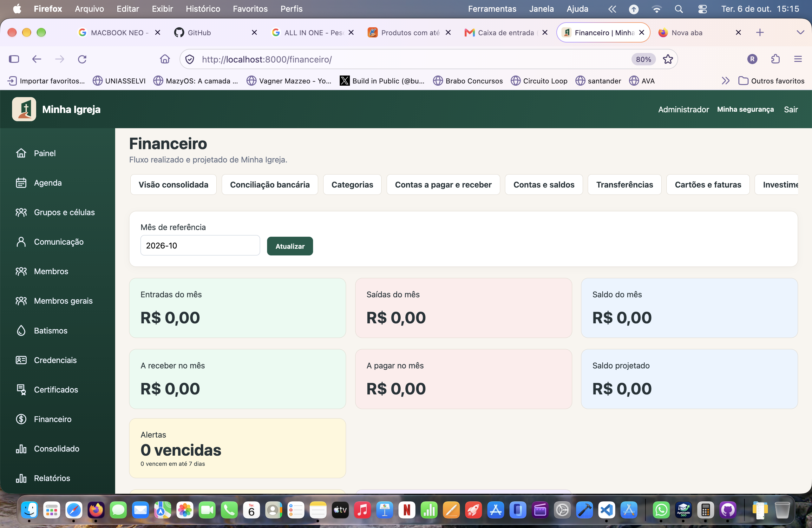Toggle Firefox sidebar panel button
The width and height of the screenshot is (812, 528).
14,59
